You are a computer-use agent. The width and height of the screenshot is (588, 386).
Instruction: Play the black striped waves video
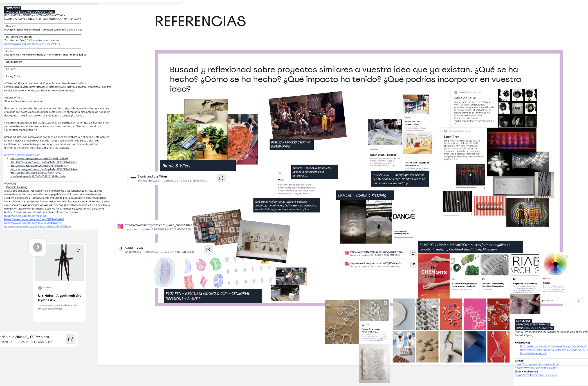point(457,201)
